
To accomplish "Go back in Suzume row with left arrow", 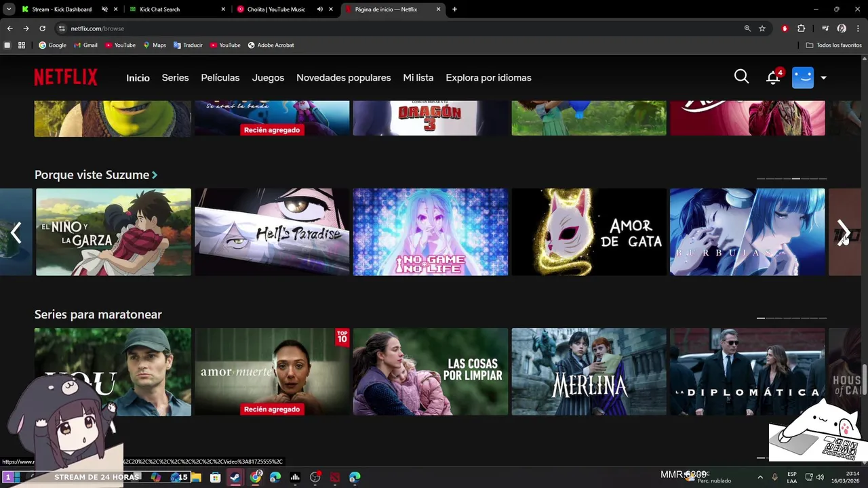I will click(16, 232).
